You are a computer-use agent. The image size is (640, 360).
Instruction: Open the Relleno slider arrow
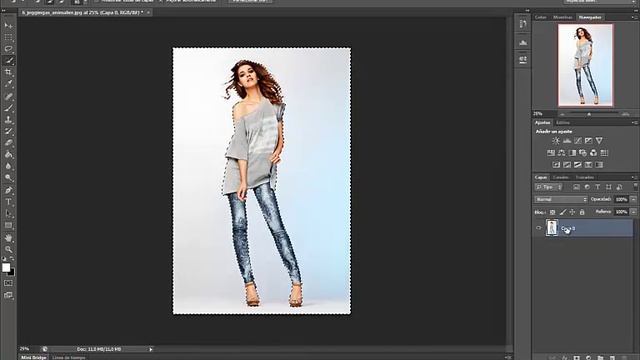[633, 212]
